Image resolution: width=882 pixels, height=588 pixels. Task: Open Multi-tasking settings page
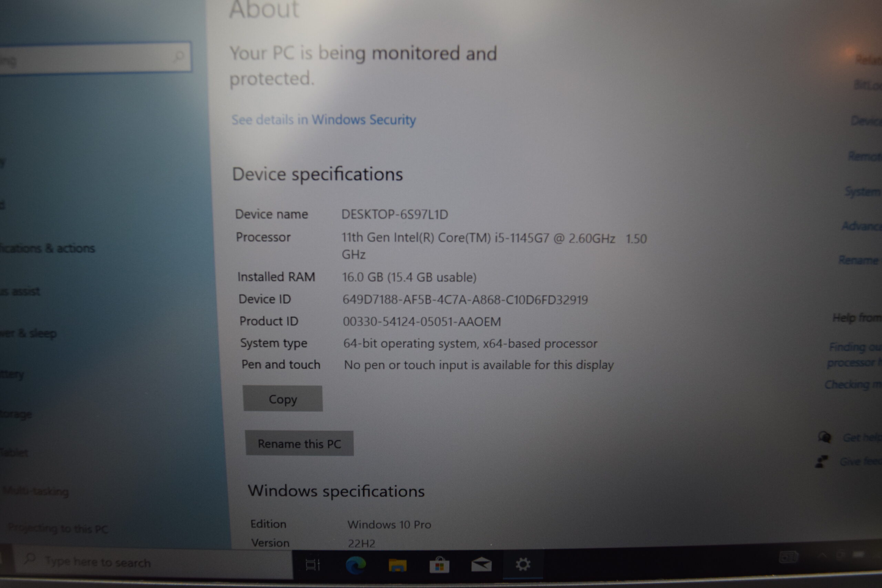pyautogui.click(x=35, y=491)
